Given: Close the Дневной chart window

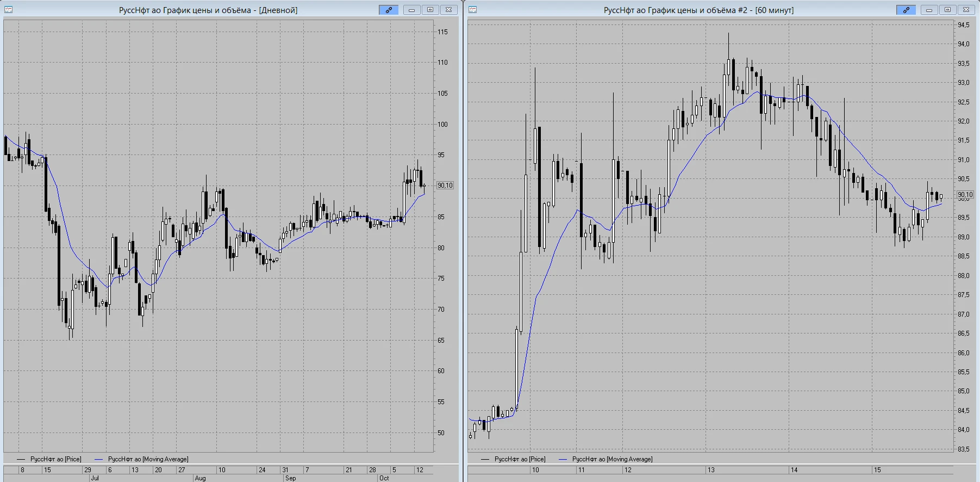Looking at the screenshot, I should click(x=448, y=10).
